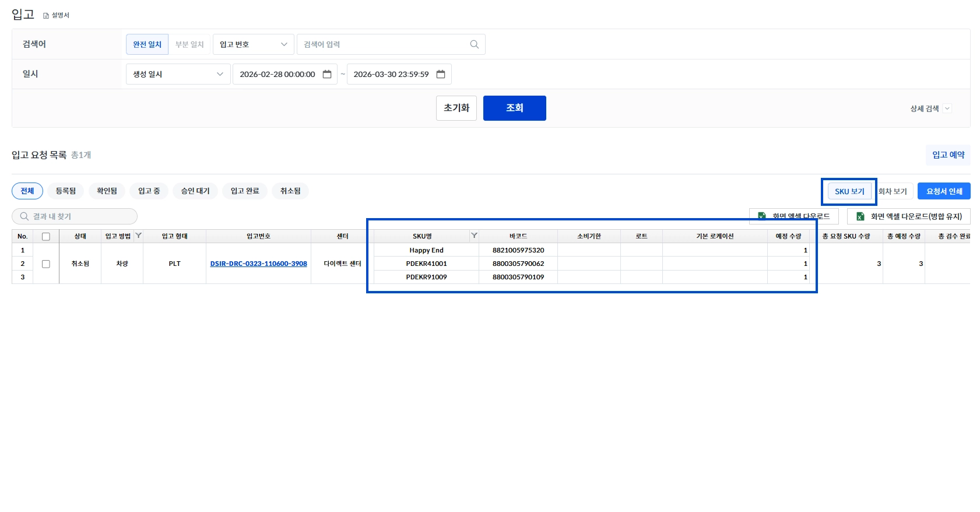Click the 소비기한 column header

pos(589,236)
